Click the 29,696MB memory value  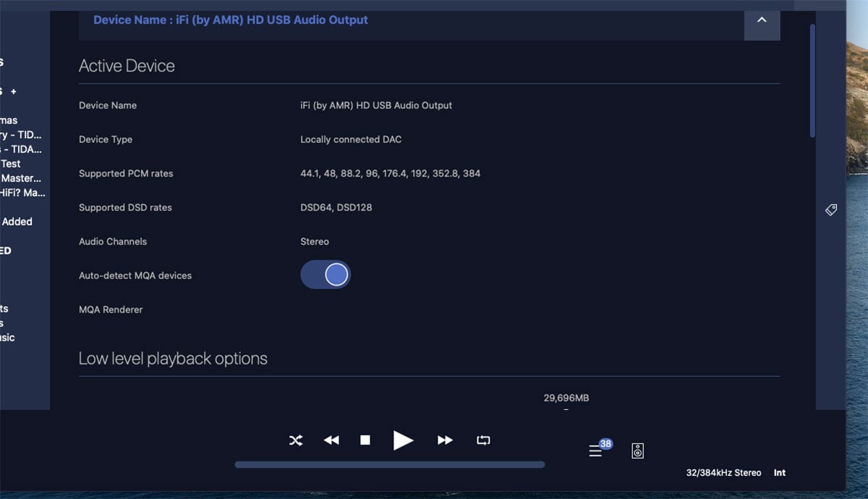(x=566, y=398)
